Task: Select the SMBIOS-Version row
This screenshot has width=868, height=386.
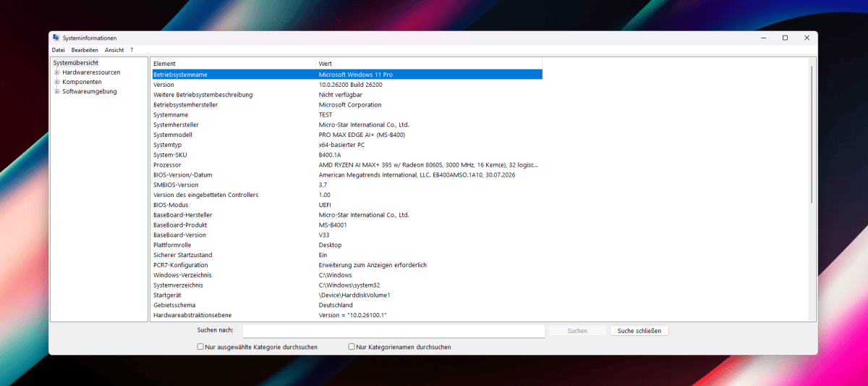Action: coord(346,185)
